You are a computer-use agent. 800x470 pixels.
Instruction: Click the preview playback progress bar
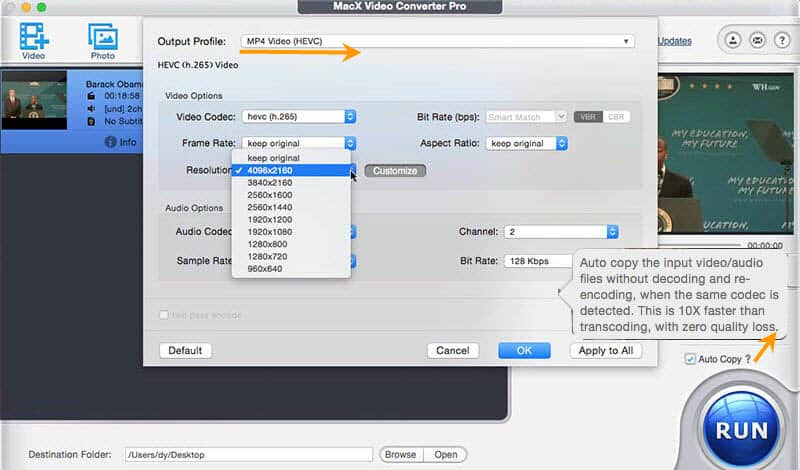click(700, 245)
